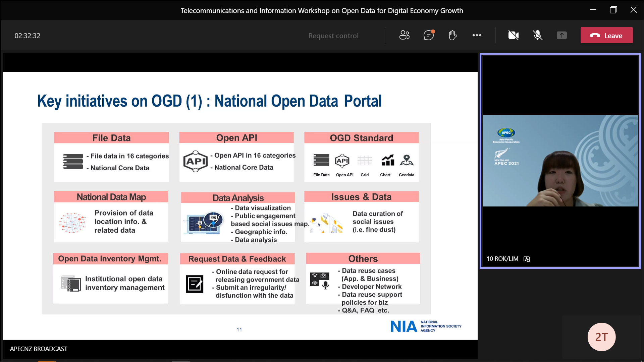Turn on your camera
The width and height of the screenshot is (644, 362).
[513, 35]
